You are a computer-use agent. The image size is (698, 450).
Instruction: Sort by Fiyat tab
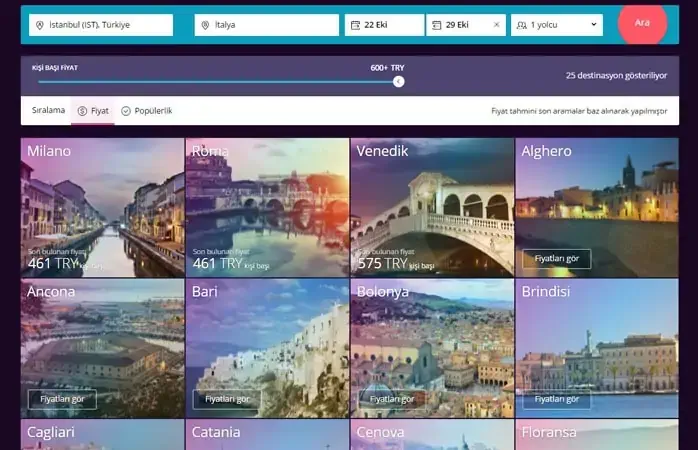click(x=93, y=111)
